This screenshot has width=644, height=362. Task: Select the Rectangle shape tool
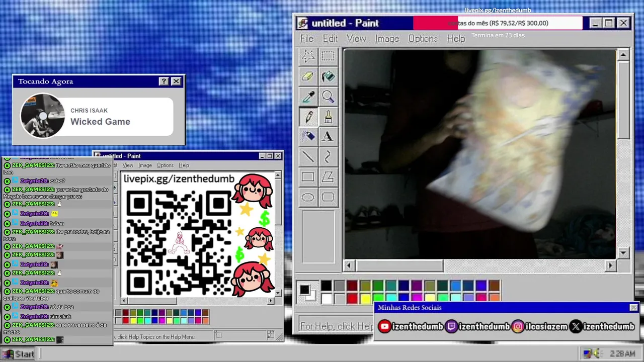click(308, 177)
